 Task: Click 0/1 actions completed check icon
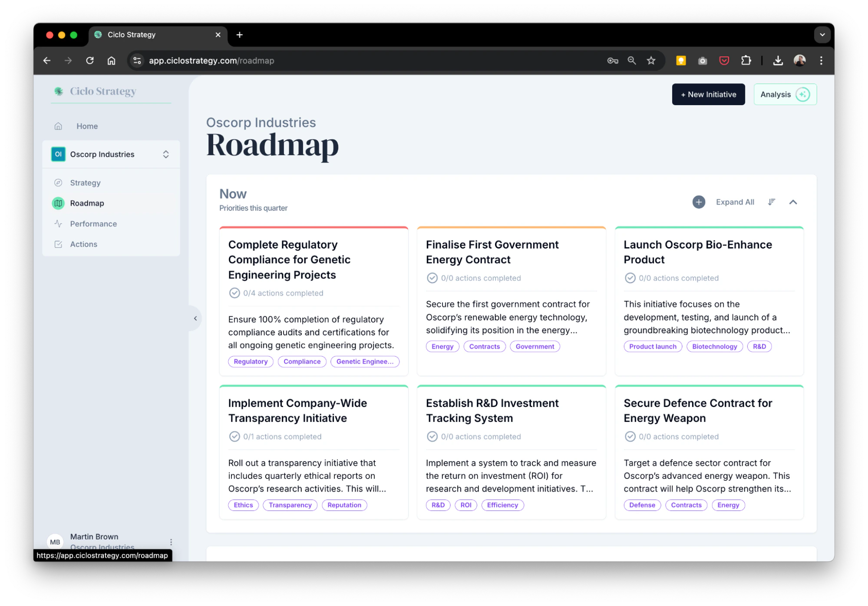click(234, 437)
